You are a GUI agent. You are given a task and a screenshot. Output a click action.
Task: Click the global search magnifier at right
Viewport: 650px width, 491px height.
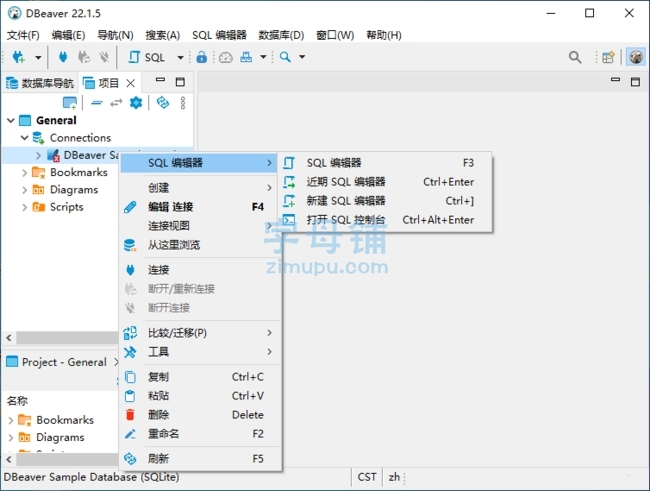pos(575,57)
